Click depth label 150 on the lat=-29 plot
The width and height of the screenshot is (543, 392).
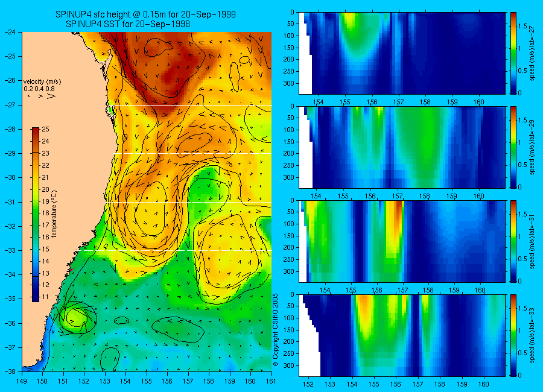[289, 141]
